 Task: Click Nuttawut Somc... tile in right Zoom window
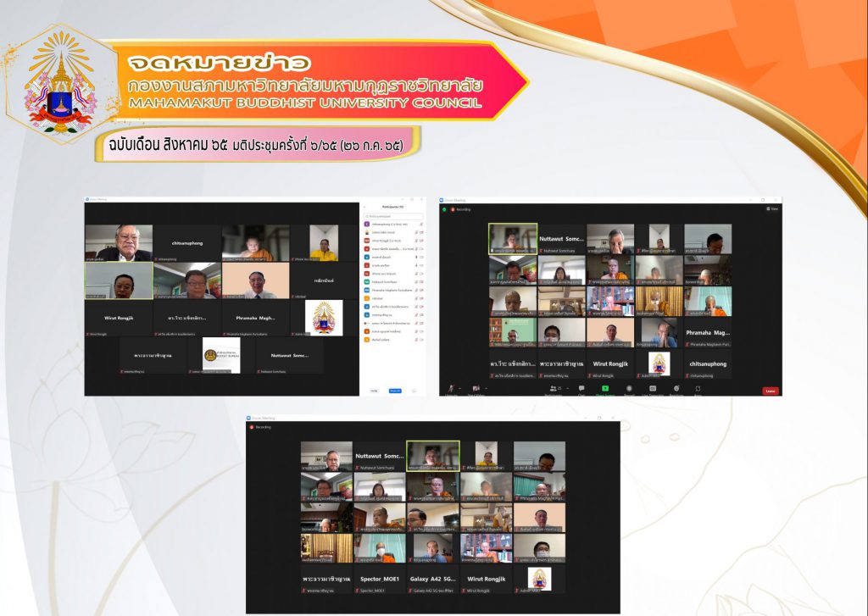[x=561, y=239]
